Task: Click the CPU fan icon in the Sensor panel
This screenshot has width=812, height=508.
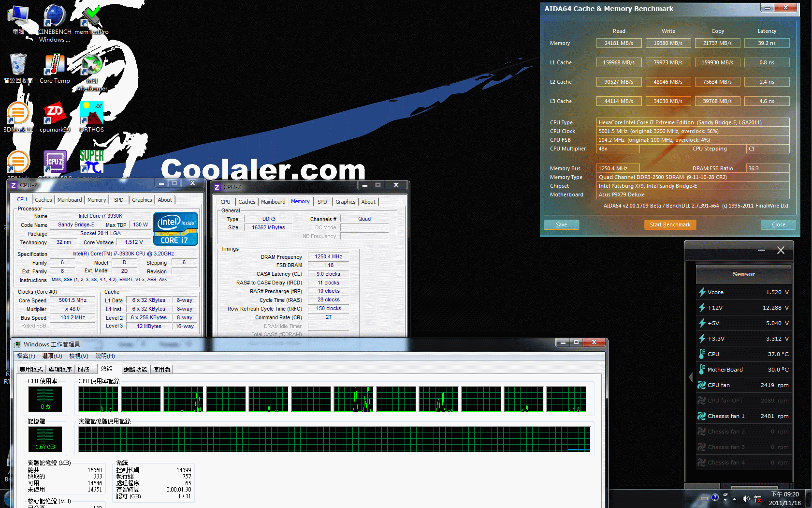Action: coord(702,385)
